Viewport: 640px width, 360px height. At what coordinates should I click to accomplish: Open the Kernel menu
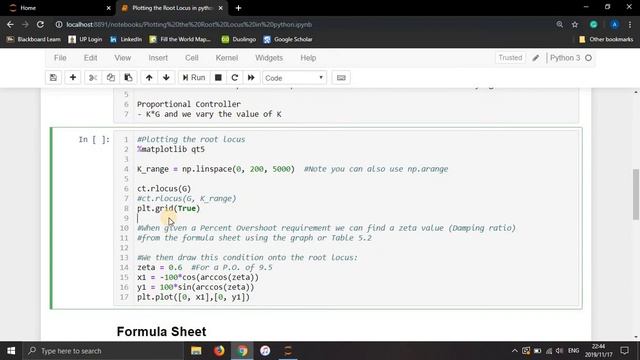tap(227, 58)
